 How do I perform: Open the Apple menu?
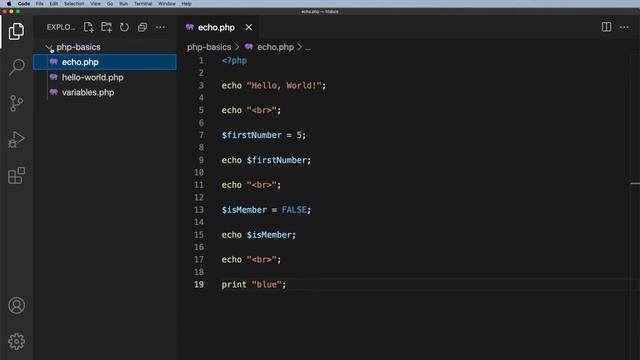pos(9,4)
